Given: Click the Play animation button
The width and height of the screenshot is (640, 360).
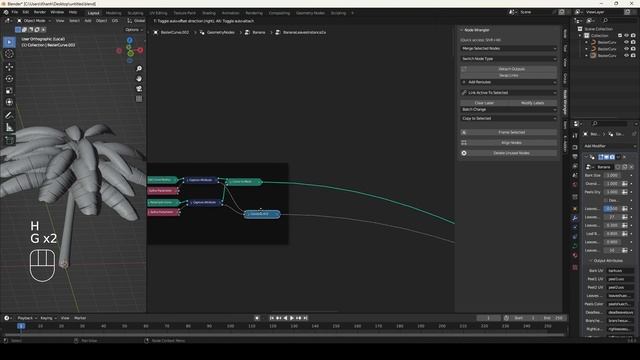Looking at the screenshot, I should click(291, 318).
